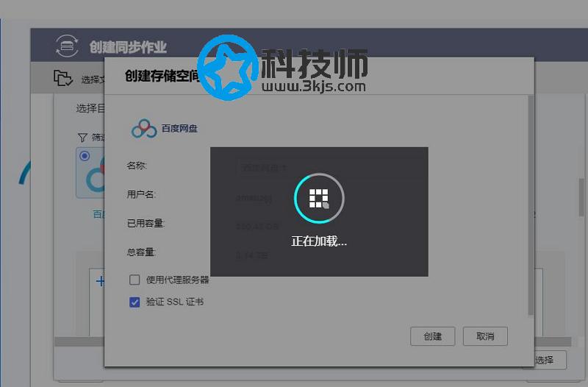Image resolution: width=588 pixels, height=387 pixels.
Task: Click the 正在加载... loading text
Action: [319, 241]
